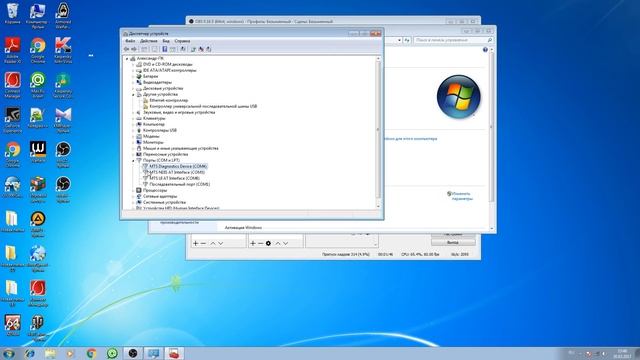Expand the Сетевые адаптеры node
Screen dimensions: 640x360
[133, 196]
